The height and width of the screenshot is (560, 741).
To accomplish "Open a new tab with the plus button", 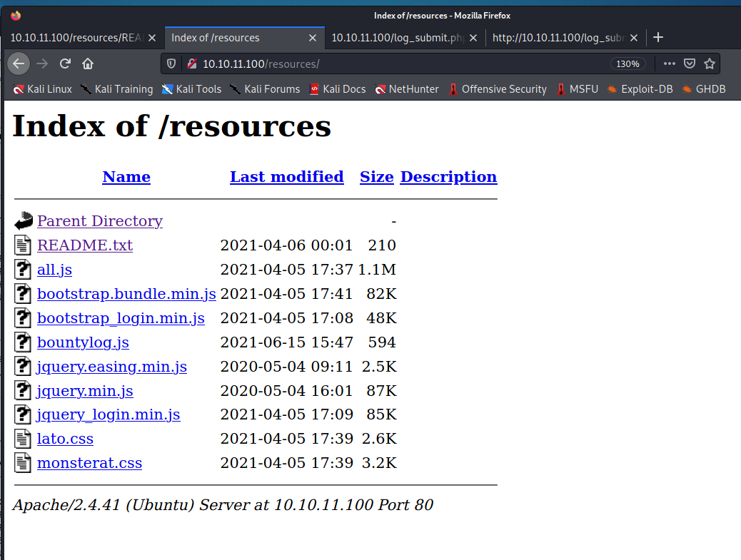I will [x=658, y=37].
